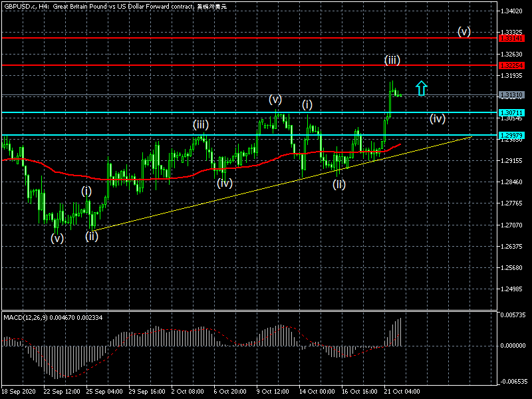
Task: Click the cyan 1.30711 price tag
Action: [x=511, y=113]
